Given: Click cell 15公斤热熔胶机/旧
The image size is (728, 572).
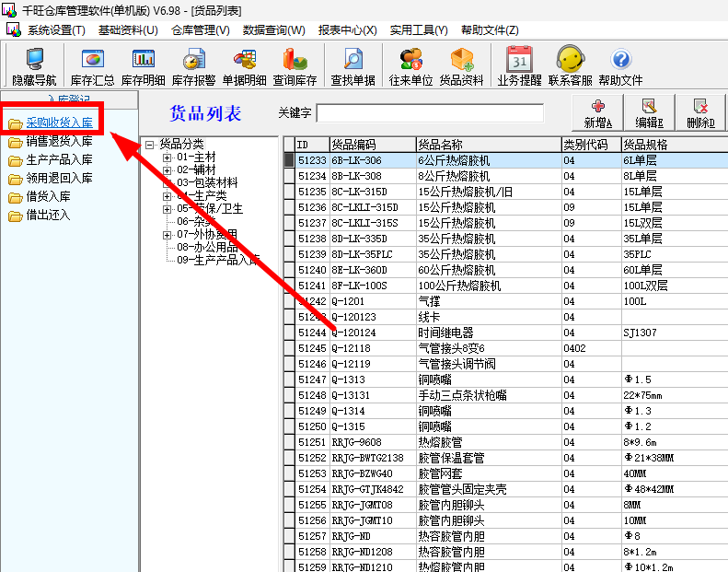Looking at the screenshot, I should [489, 192].
